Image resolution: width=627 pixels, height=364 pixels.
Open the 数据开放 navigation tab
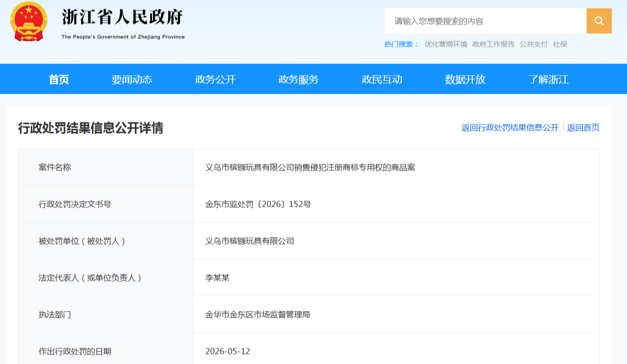[x=465, y=79]
